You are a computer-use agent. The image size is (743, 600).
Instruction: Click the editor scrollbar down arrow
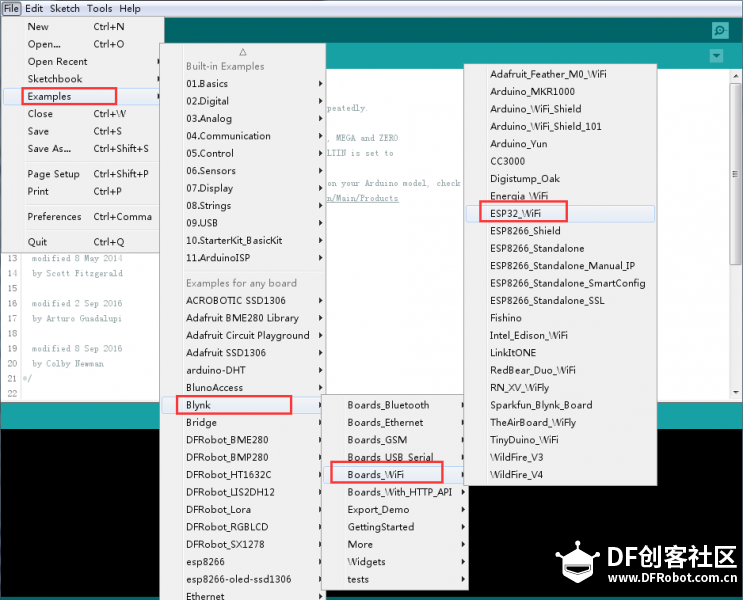click(736, 392)
